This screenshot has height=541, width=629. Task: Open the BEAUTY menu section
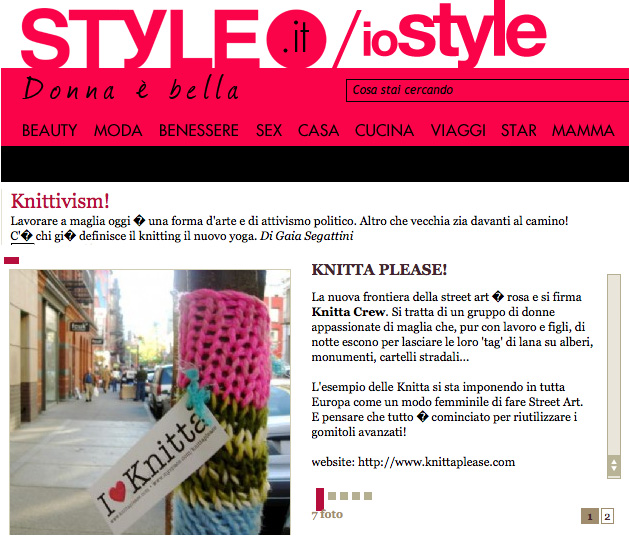tap(49, 130)
